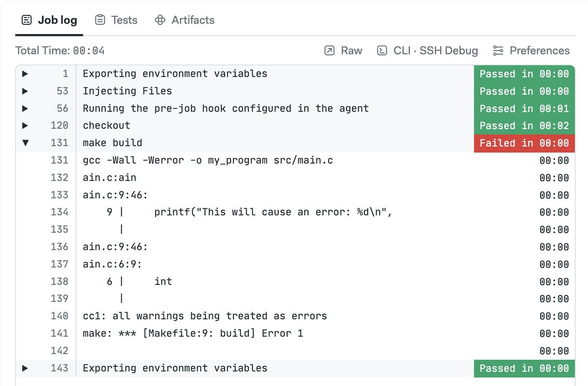Open the Raw log view
Image resolution: width=588 pixels, height=386 pixels.
tap(343, 51)
